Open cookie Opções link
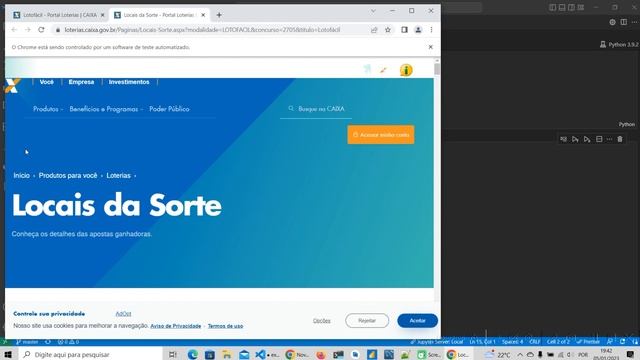This screenshot has height=360, width=640. click(x=322, y=321)
